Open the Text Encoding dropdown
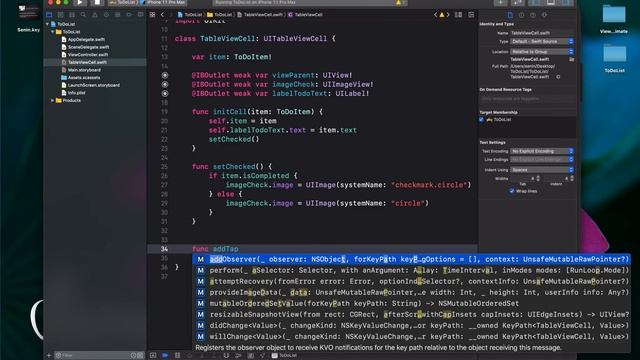This screenshot has width=640, height=360. (542, 151)
